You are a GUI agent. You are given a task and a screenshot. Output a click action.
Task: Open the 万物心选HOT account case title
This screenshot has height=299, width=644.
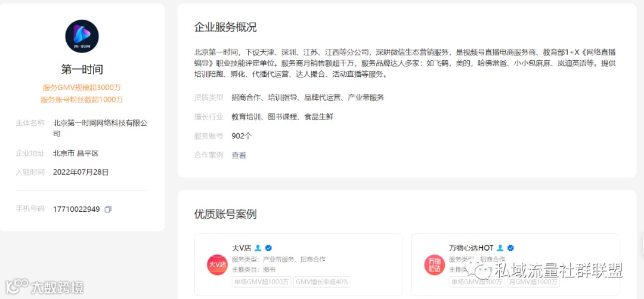tap(471, 248)
